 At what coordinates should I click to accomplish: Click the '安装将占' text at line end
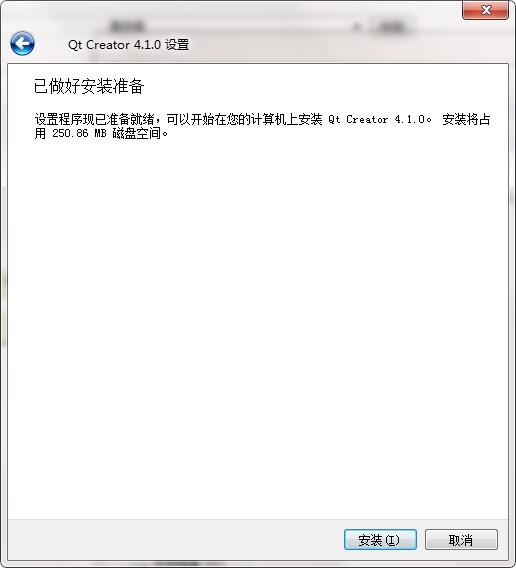point(466,119)
